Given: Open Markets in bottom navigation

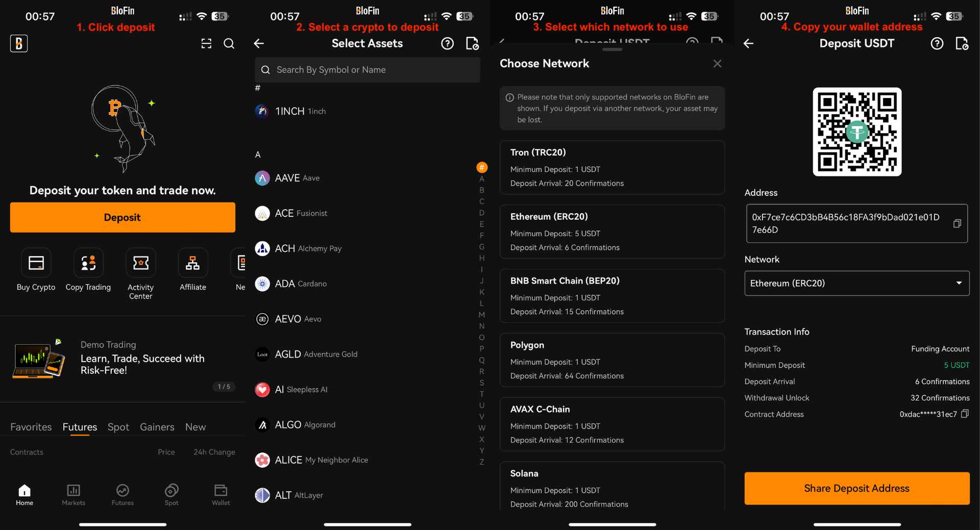Looking at the screenshot, I should (x=73, y=495).
